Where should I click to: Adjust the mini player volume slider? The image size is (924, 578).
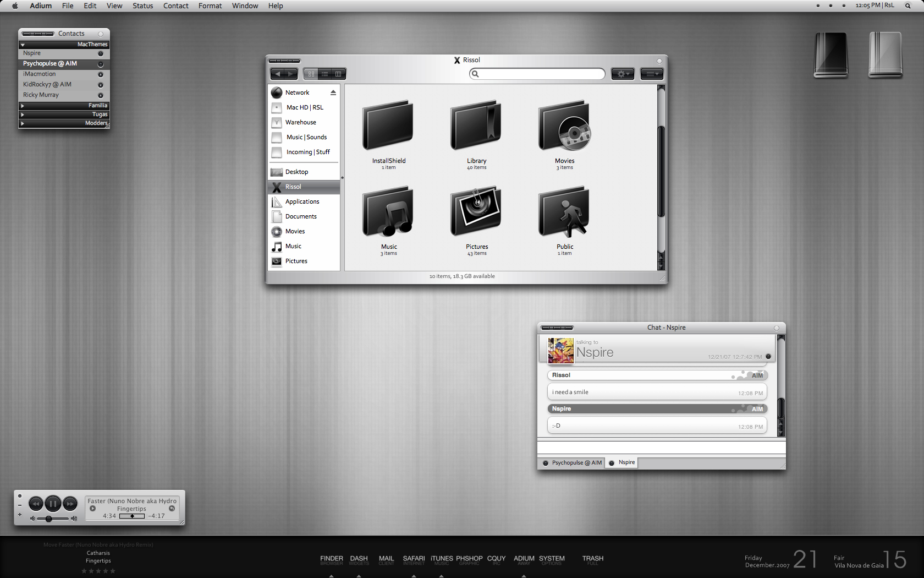53,519
